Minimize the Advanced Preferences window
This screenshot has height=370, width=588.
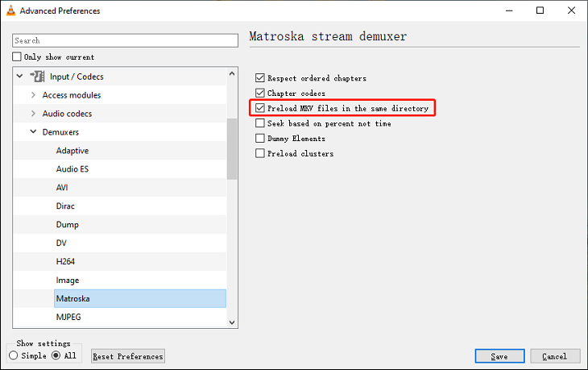tap(509, 10)
